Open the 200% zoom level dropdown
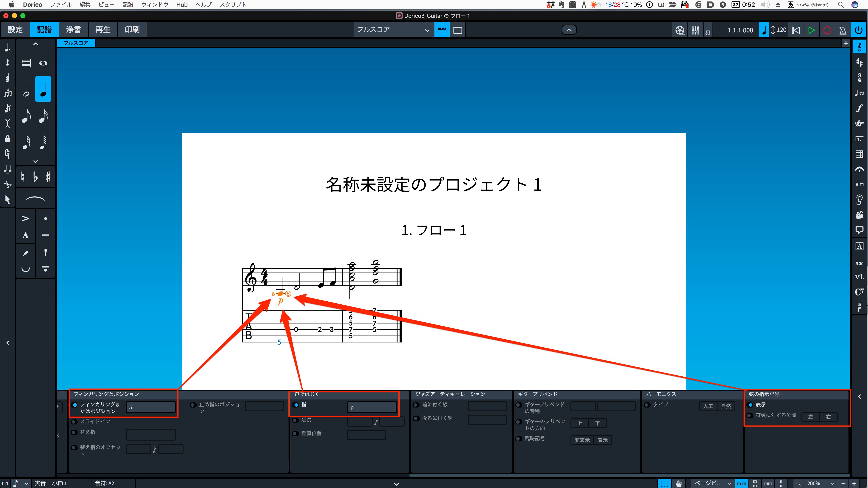Image resolution: width=868 pixels, height=488 pixels. coord(821,483)
